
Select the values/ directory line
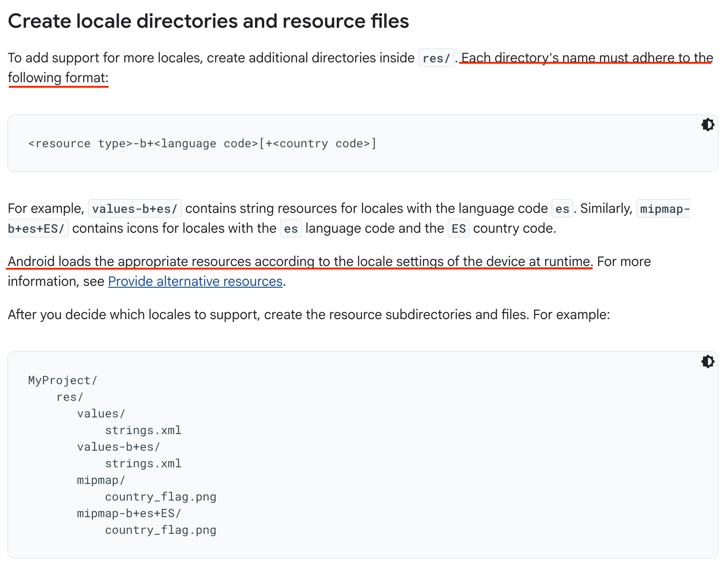coord(101,414)
